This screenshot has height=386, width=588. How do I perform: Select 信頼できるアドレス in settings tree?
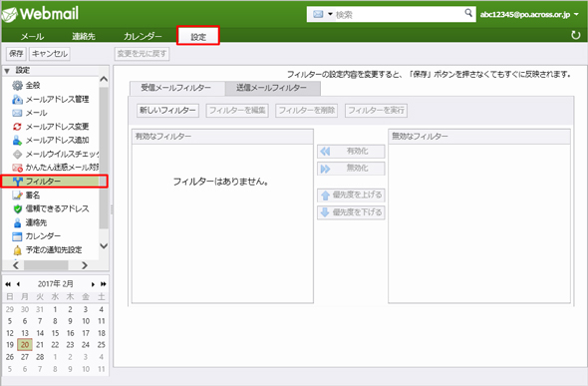point(58,208)
